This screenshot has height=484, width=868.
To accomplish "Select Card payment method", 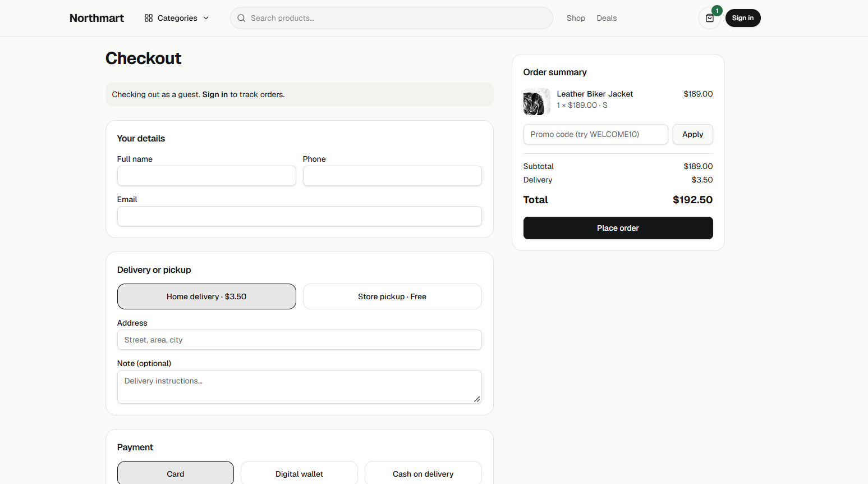I will [x=176, y=474].
